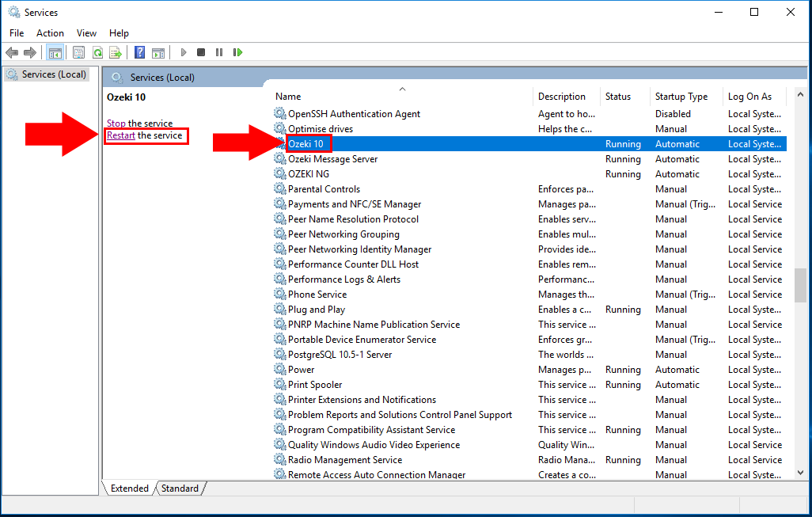812x517 pixels.
Task: Click the vertical scrollbar thumb
Action: pyautogui.click(x=800, y=285)
